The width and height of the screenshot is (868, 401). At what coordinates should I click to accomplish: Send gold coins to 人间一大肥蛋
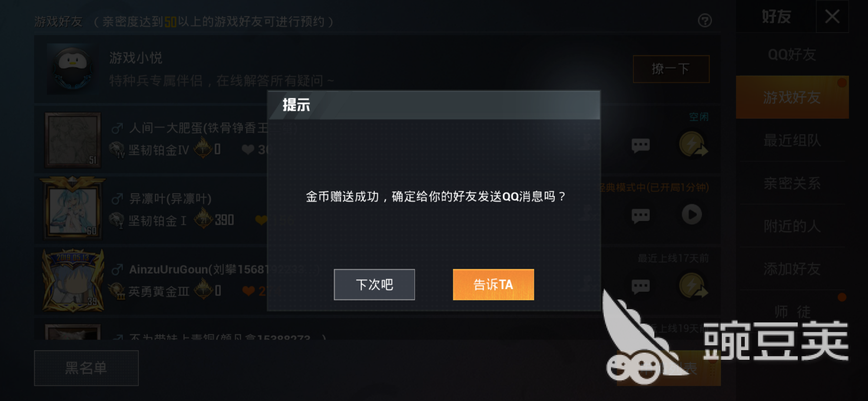(x=693, y=144)
